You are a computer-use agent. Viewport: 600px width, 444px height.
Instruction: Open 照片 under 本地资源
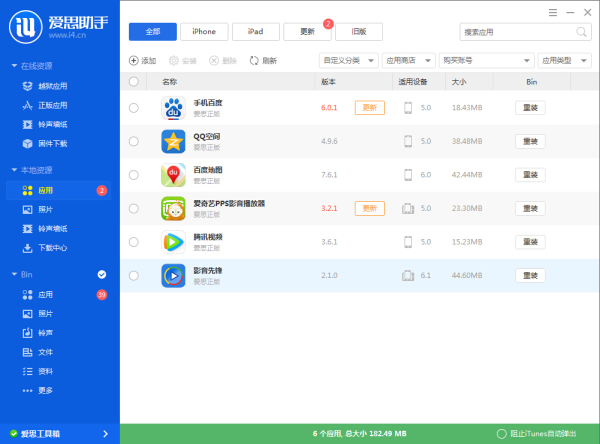pos(38,209)
